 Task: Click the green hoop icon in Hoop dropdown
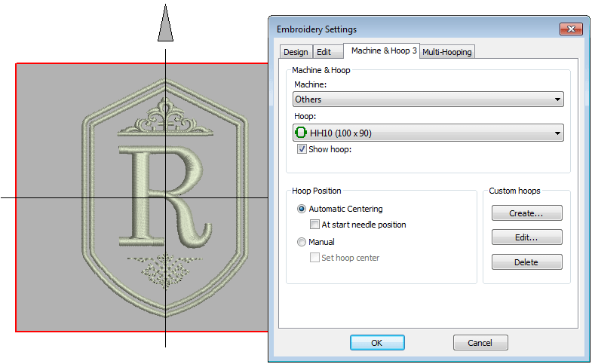[301, 133]
